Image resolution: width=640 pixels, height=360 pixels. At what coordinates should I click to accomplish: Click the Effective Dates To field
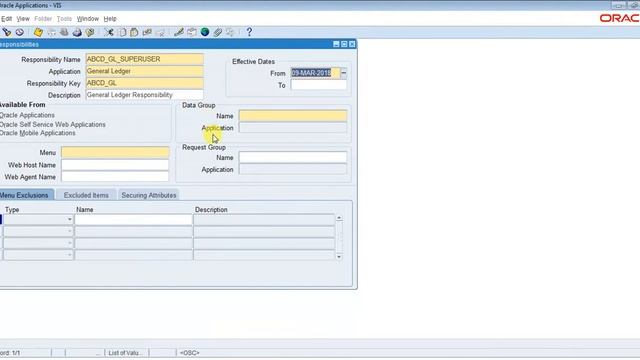(319, 85)
